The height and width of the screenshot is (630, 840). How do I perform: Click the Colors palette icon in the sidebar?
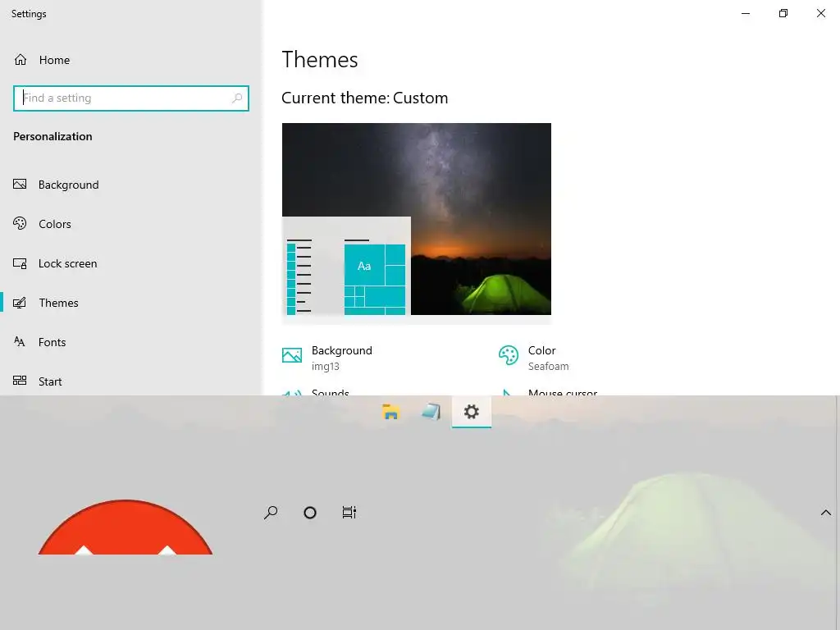tap(20, 223)
